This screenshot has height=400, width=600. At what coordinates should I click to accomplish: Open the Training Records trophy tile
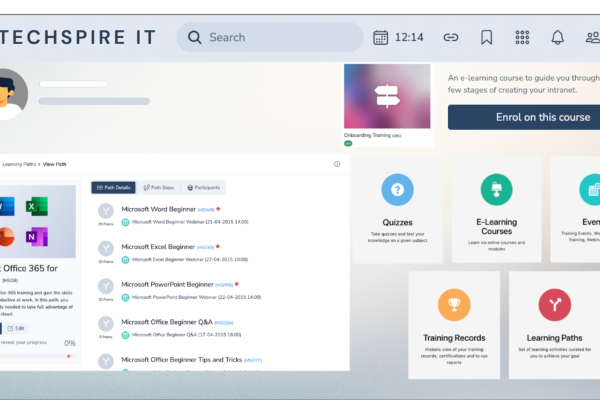[x=453, y=323]
